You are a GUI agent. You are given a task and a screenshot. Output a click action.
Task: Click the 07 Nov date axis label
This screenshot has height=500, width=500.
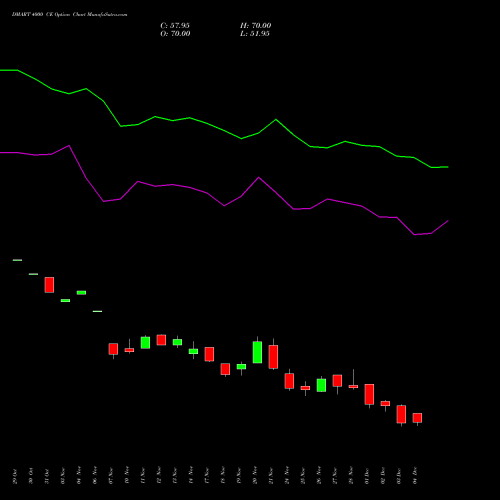(x=111, y=476)
